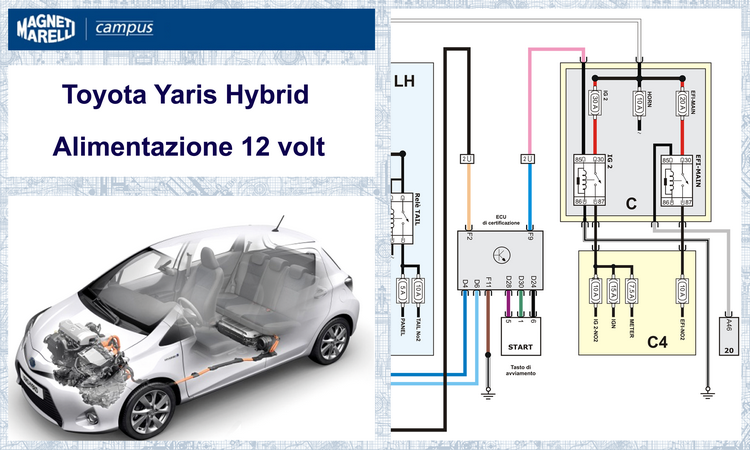Click the 'HORN' fuse label
This screenshot has height=450, width=750.
point(650,100)
